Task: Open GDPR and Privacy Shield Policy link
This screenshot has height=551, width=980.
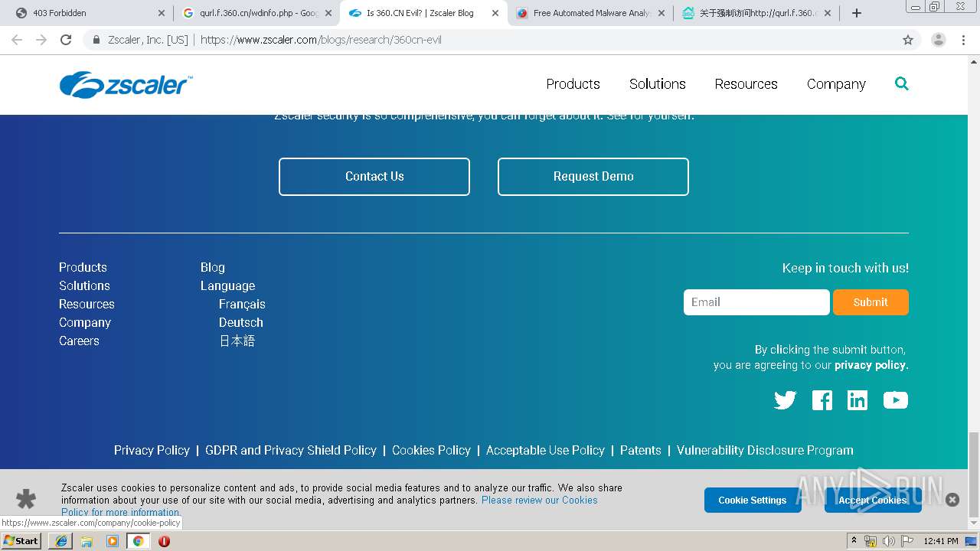Action: tap(291, 450)
